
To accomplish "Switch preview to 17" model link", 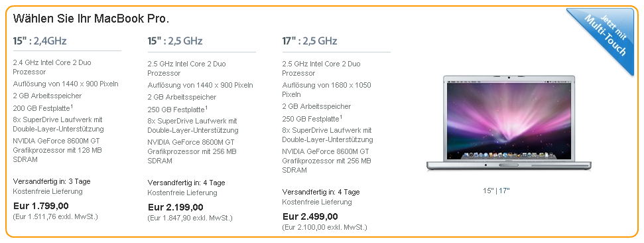I will 504,191.
